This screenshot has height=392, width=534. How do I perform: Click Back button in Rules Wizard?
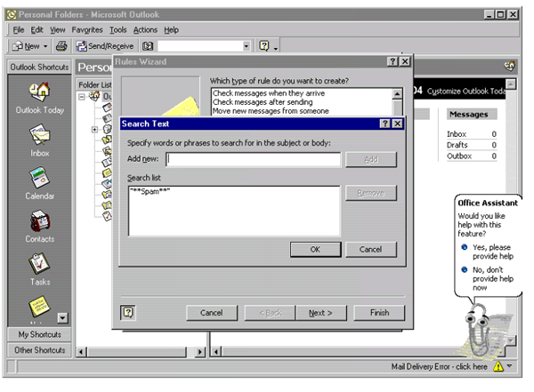point(270,313)
